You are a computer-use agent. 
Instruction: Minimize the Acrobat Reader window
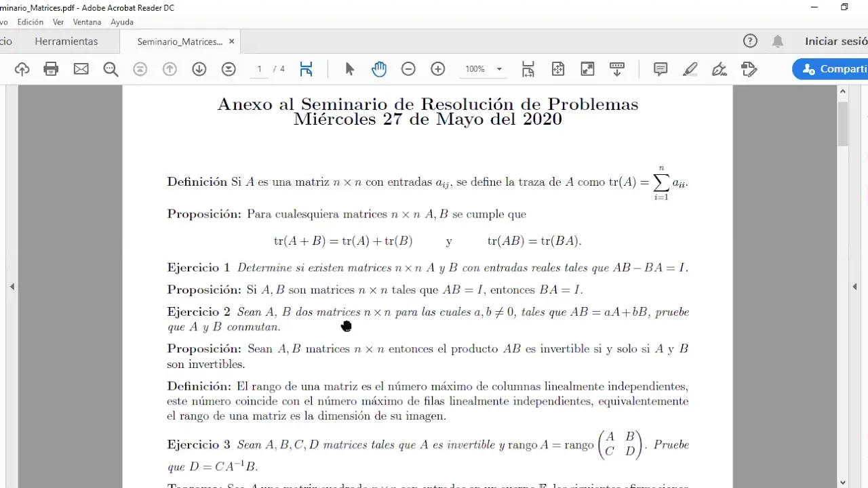coord(814,7)
